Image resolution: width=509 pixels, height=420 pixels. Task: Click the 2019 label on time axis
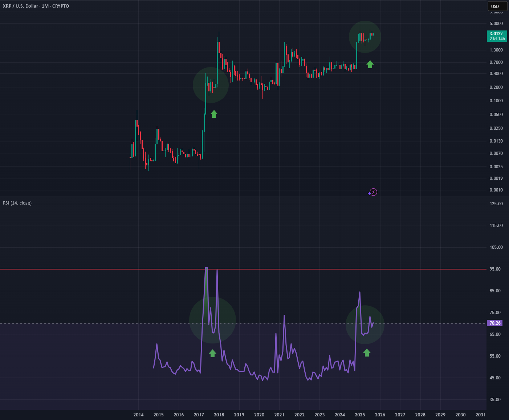[239, 415]
